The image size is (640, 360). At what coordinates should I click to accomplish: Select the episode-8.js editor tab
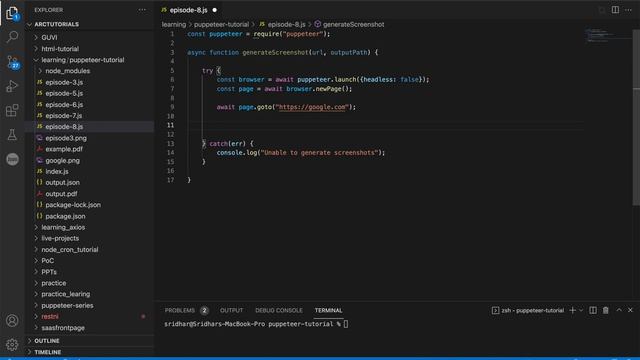pos(189,10)
